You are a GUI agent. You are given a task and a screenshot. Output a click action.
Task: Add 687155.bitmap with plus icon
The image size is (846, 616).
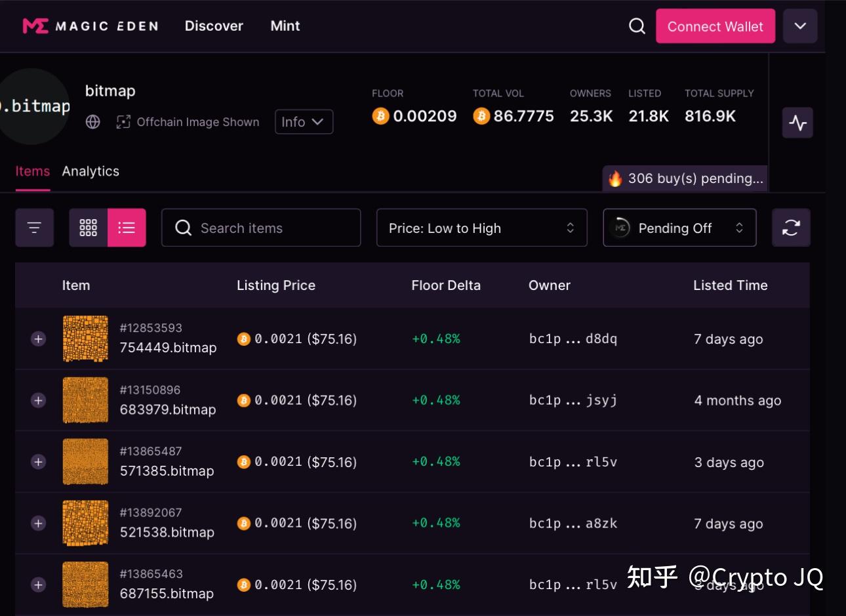coord(39,585)
